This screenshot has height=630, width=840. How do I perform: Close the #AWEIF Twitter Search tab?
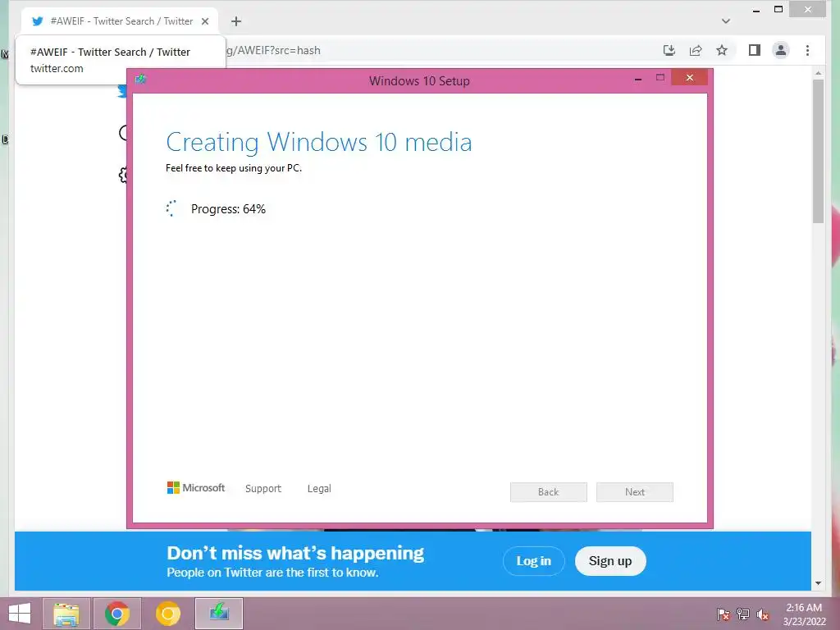click(x=204, y=21)
